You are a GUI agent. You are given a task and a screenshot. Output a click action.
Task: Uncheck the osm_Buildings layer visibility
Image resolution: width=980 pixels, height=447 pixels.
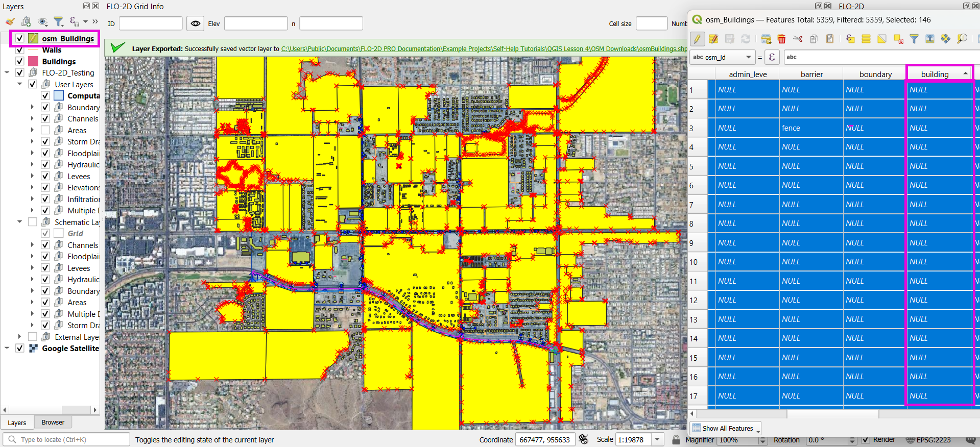tap(19, 38)
